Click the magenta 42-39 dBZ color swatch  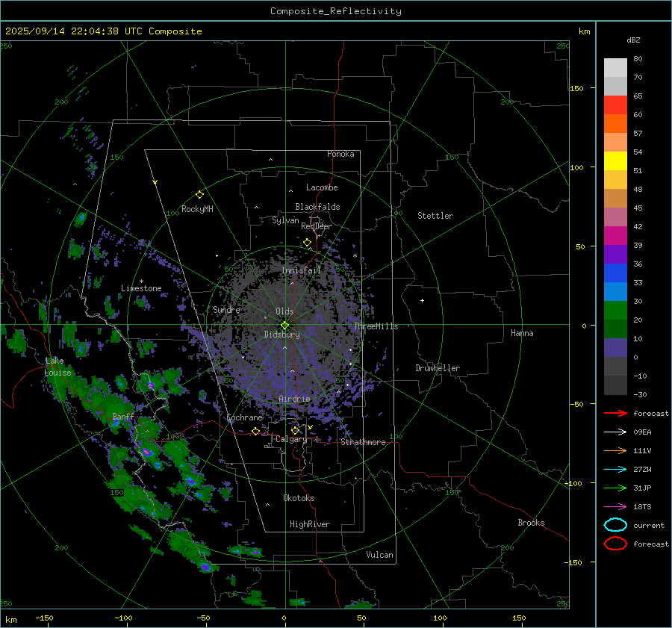pyautogui.click(x=615, y=236)
